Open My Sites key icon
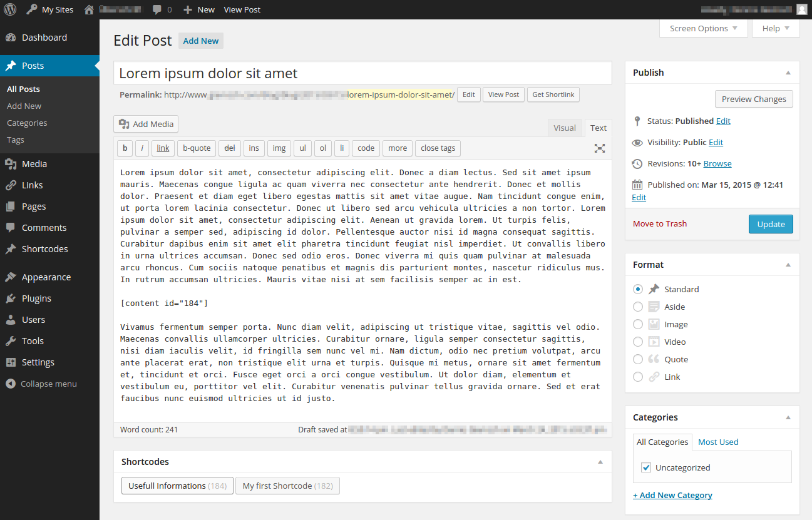Image resolution: width=812 pixels, height=520 pixels. (x=31, y=9)
